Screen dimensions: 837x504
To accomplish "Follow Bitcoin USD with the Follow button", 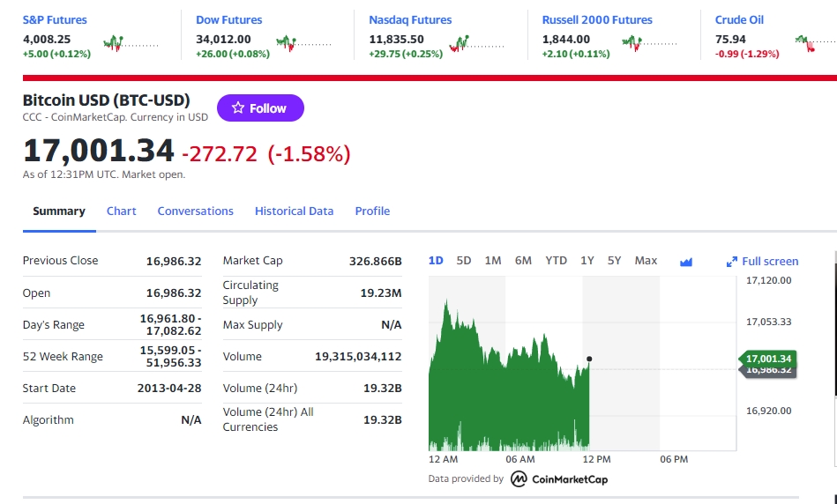I will pos(260,107).
